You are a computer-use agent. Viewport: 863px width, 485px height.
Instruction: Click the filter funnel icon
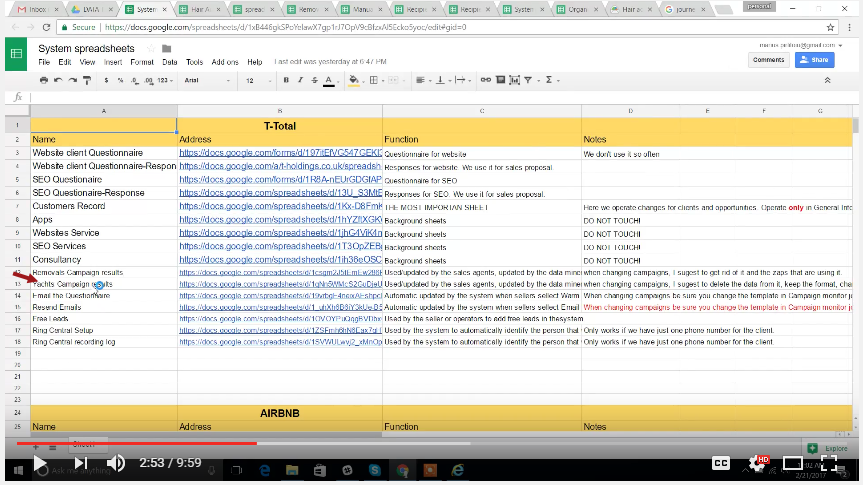[526, 80]
